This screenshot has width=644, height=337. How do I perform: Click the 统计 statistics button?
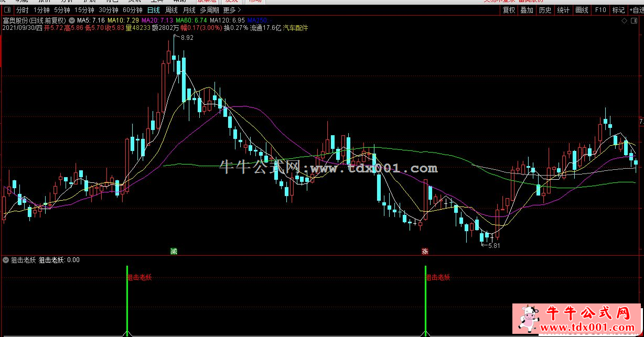tap(563, 10)
